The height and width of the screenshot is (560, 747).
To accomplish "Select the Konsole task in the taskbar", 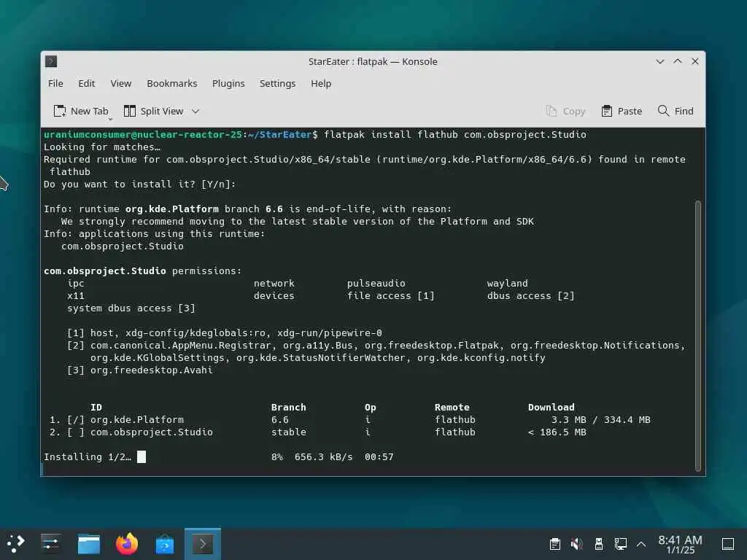I will click(x=203, y=543).
